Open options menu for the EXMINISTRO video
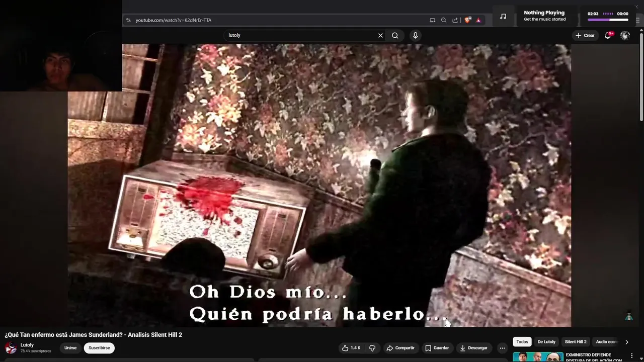This screenshot has width=644, height=362. click(632, 355)
